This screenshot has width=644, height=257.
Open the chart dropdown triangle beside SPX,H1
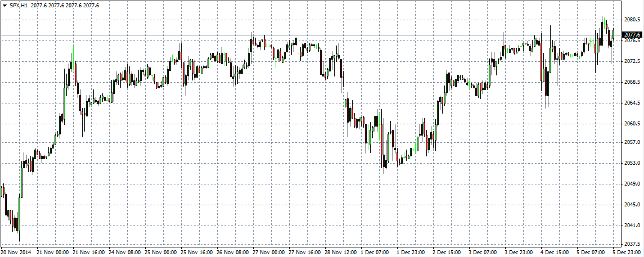point(4,5)
